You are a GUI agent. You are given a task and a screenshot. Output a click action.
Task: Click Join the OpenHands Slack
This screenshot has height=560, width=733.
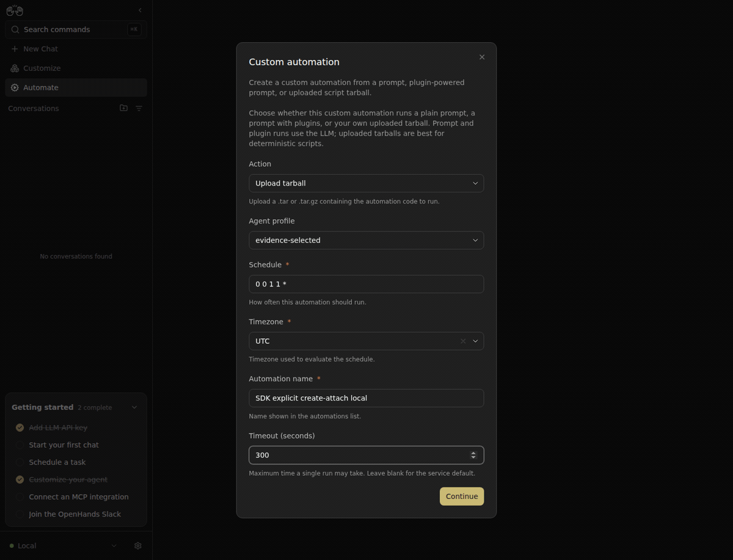pyautogui.click(x=75, y=514)
